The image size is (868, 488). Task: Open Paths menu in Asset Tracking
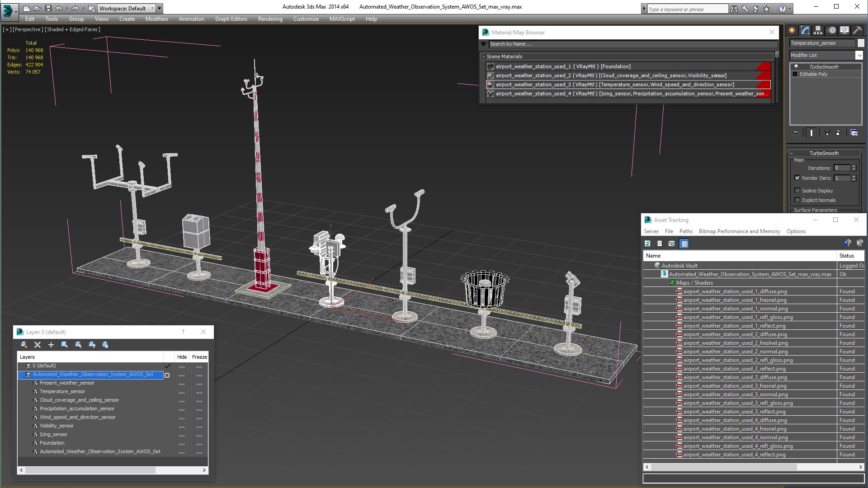point(686,231)
